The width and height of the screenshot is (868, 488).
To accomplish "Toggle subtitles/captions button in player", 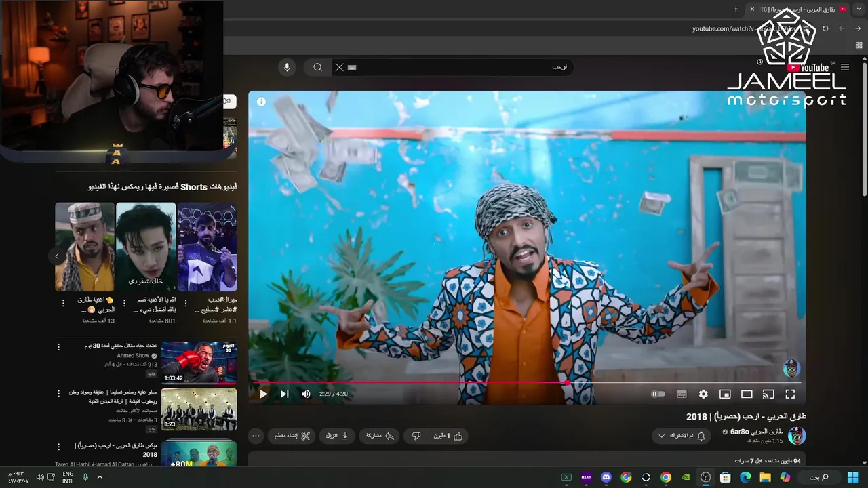I will pos(682,394).
